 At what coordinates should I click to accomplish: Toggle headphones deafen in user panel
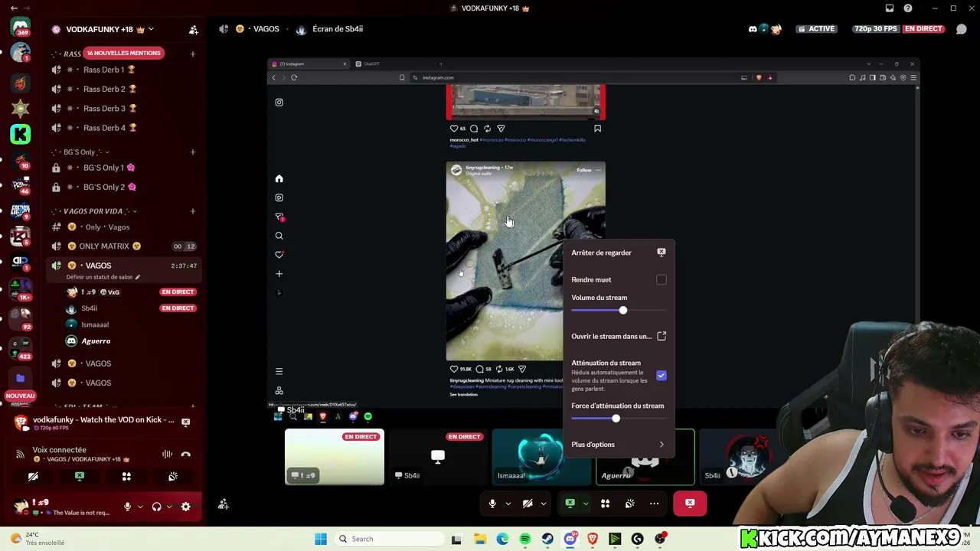[156, 506]
